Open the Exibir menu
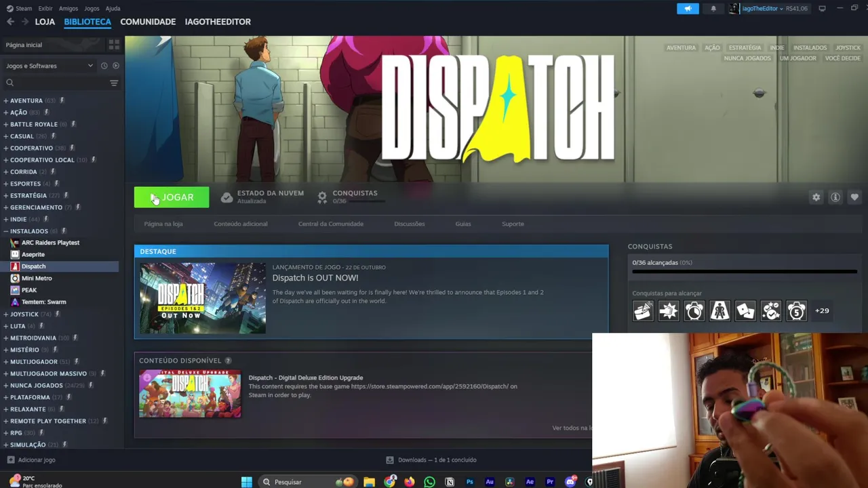Viewport: 868px width, 488px height. (x=45, y=8)
